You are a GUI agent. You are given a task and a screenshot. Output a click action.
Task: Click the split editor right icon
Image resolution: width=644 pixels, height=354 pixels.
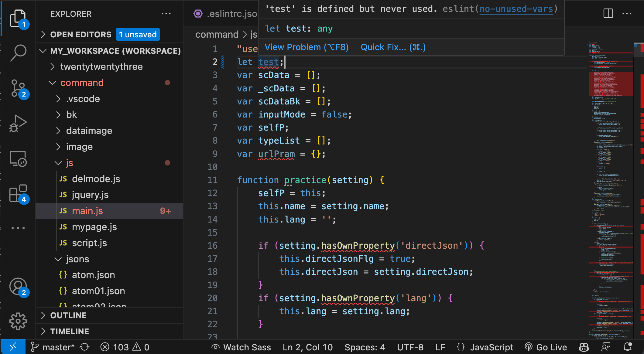click(x=608, y=13)
